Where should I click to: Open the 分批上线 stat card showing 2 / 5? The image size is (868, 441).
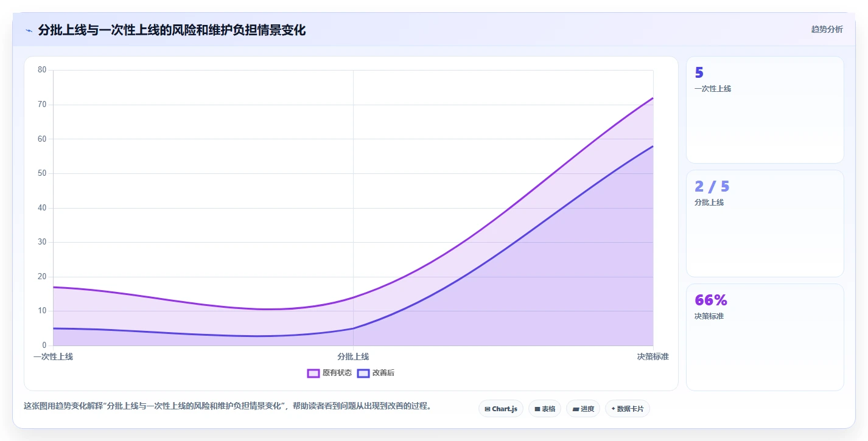[x=765, y=223]
